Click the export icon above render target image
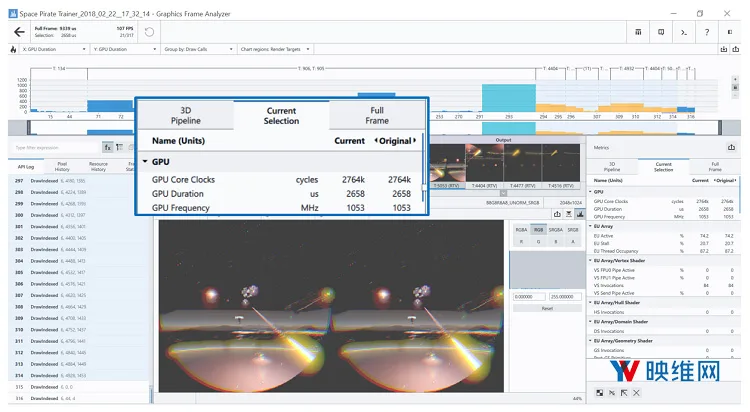Screen dimensions: 750x412 coord(557,214)
